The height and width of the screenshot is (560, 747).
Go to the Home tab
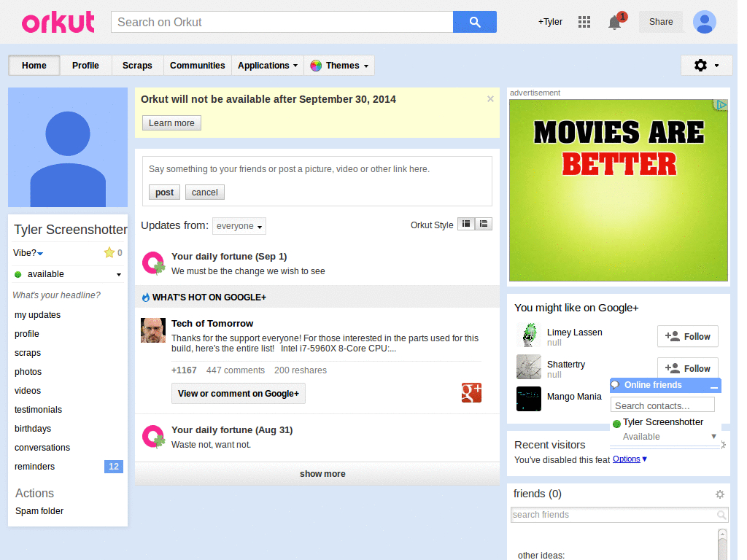pyautogui.click(x=34, y=66)
